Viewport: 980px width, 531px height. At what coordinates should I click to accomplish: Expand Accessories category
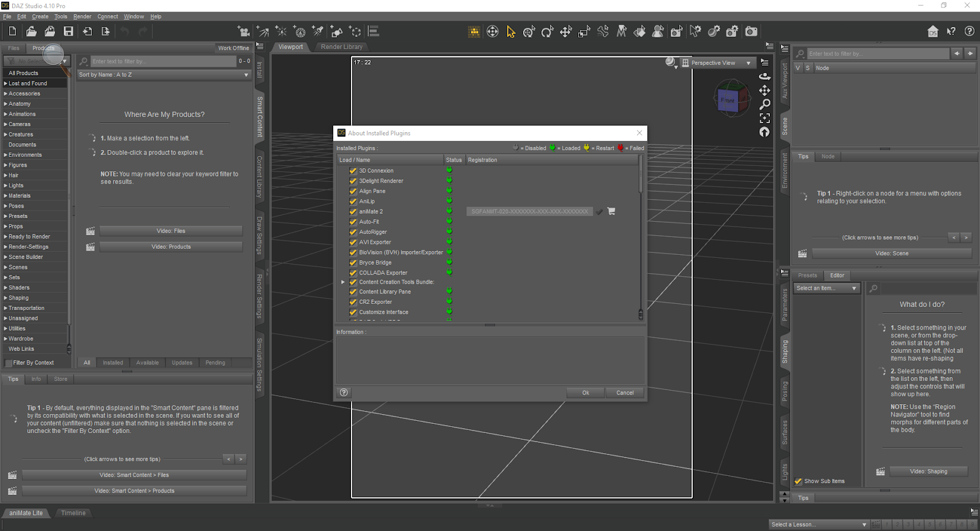pyautogui.click(x=6, y=94)
